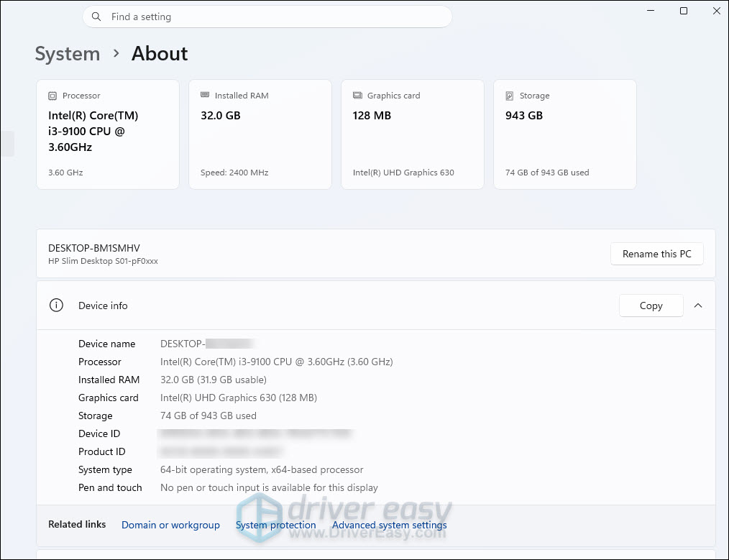
Task: Click Speed: 2400 MHz text
Action: coord(234,173)
